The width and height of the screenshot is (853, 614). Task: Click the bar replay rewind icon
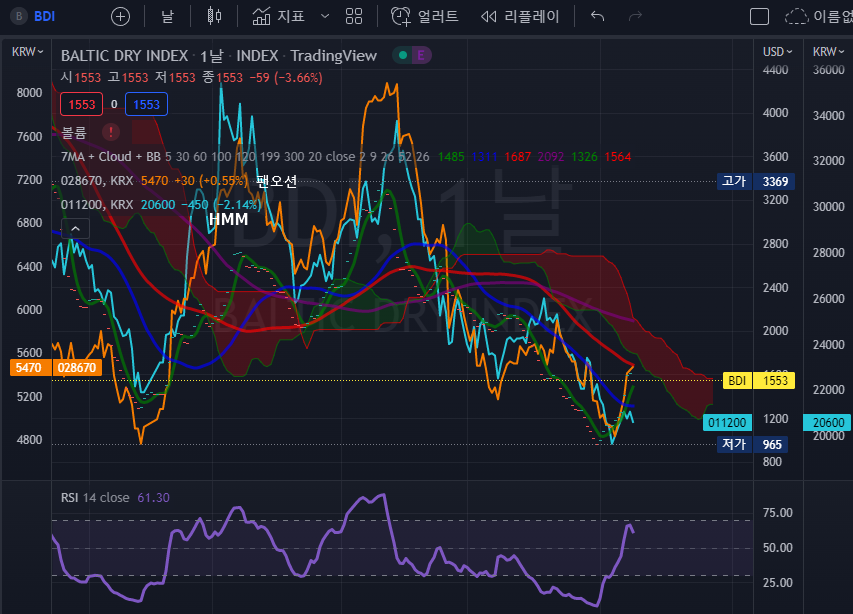(489, 16)
